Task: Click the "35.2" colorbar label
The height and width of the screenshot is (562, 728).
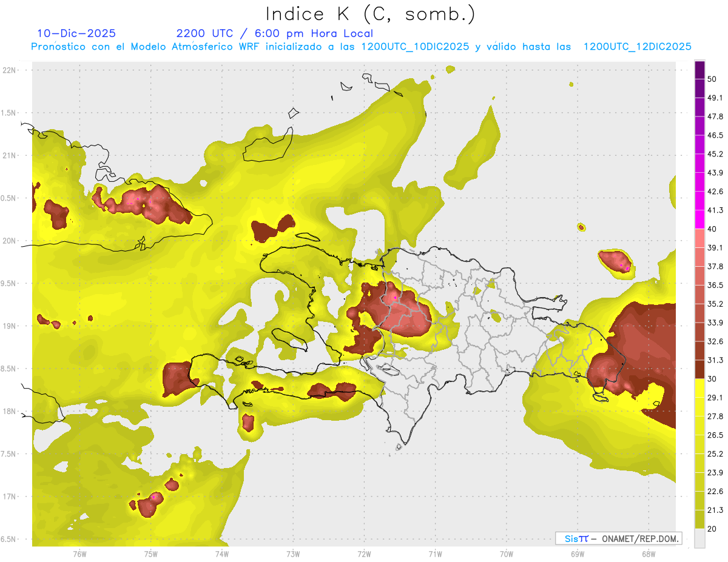Action: [715, 304]
